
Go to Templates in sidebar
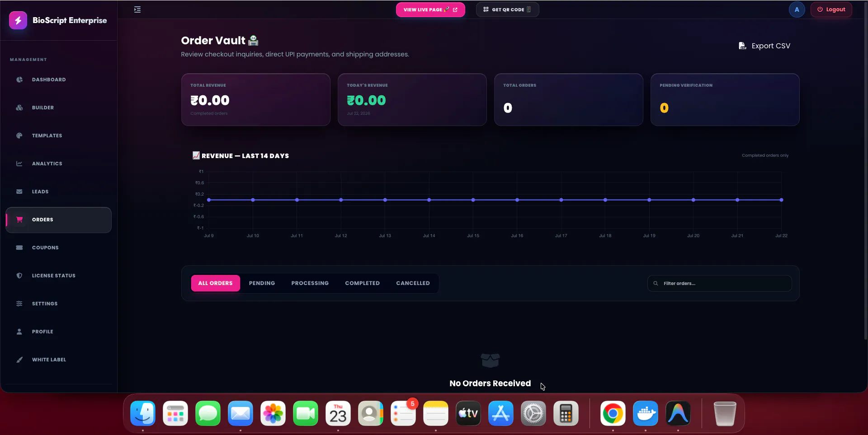[x=58, y=136]
